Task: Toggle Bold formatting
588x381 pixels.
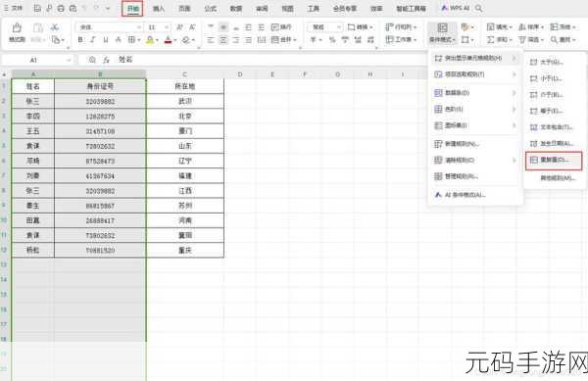Action: (x=80, y=40)
